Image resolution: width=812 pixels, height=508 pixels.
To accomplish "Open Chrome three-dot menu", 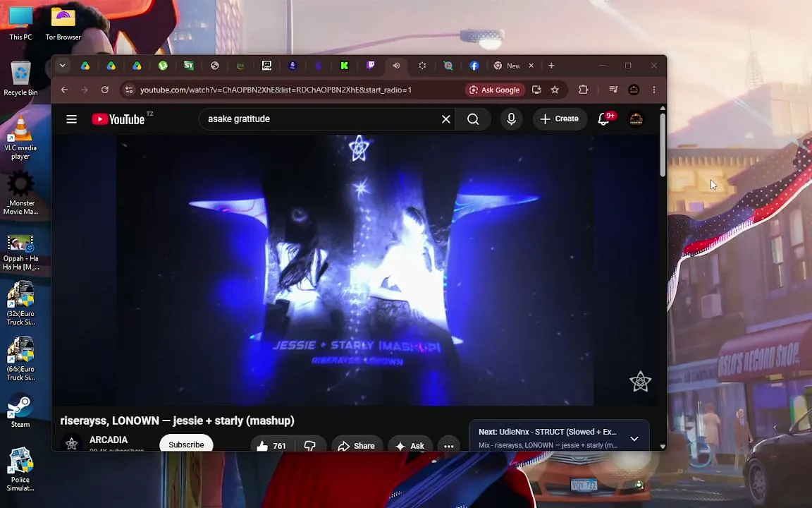I will pos(654,90).
